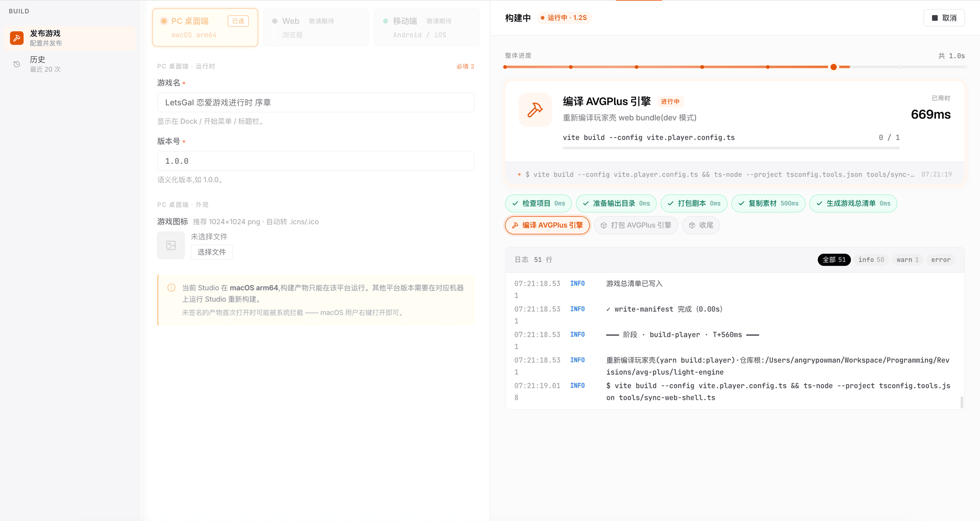Click the 历史 clock icon

17,64
